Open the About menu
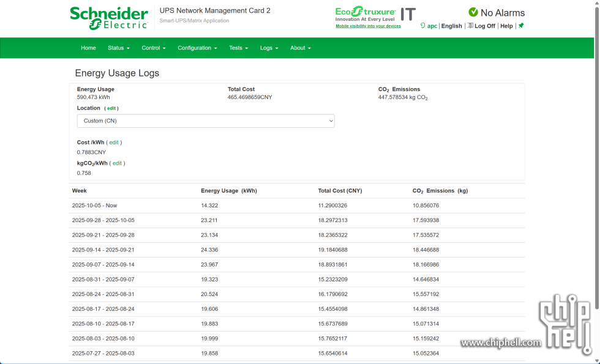The height and width of the screenshot is (364, 600). click(x=300, y=48)
